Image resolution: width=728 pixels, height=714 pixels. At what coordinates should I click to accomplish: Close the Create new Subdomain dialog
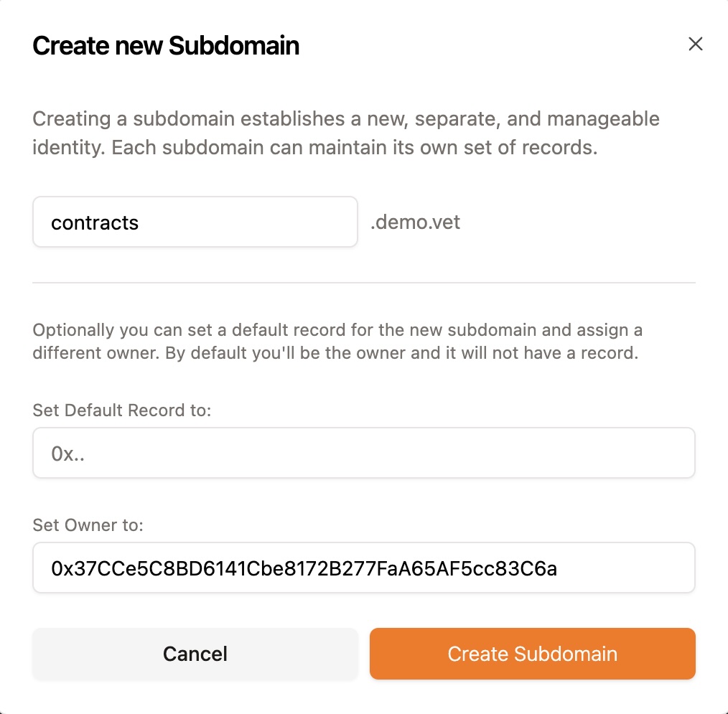point(695,44)
